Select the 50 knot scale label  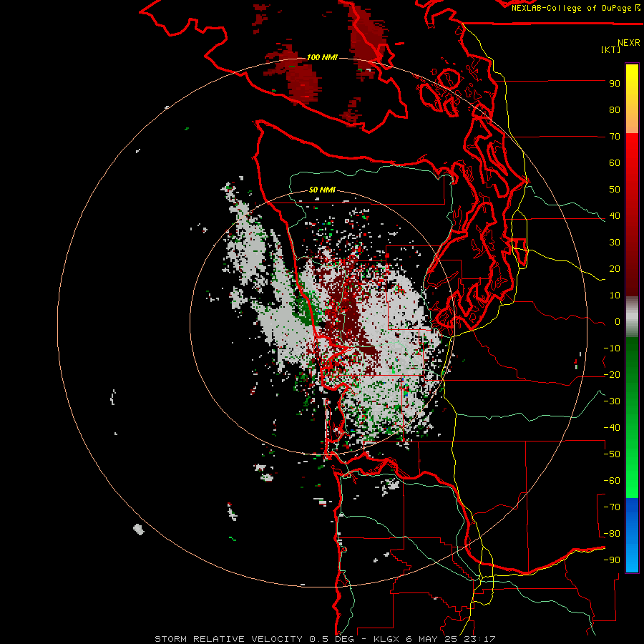(x=615, y=190)
